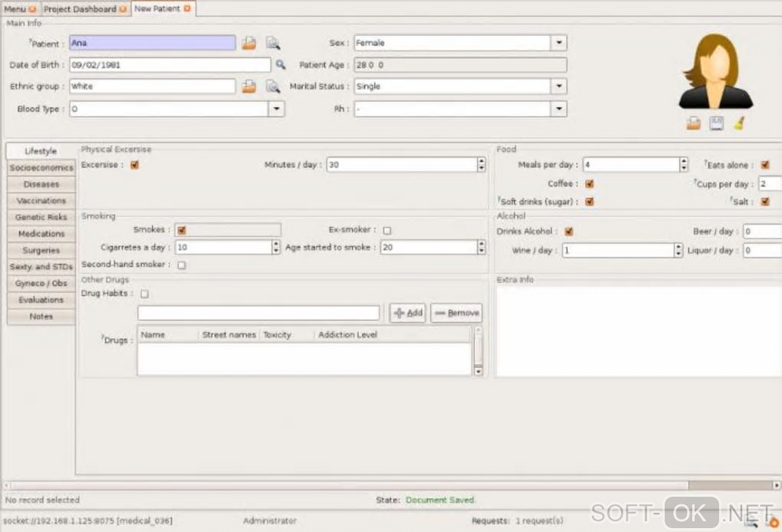
Task: Close the New Patient tab
Action: (x=187, y=8)
